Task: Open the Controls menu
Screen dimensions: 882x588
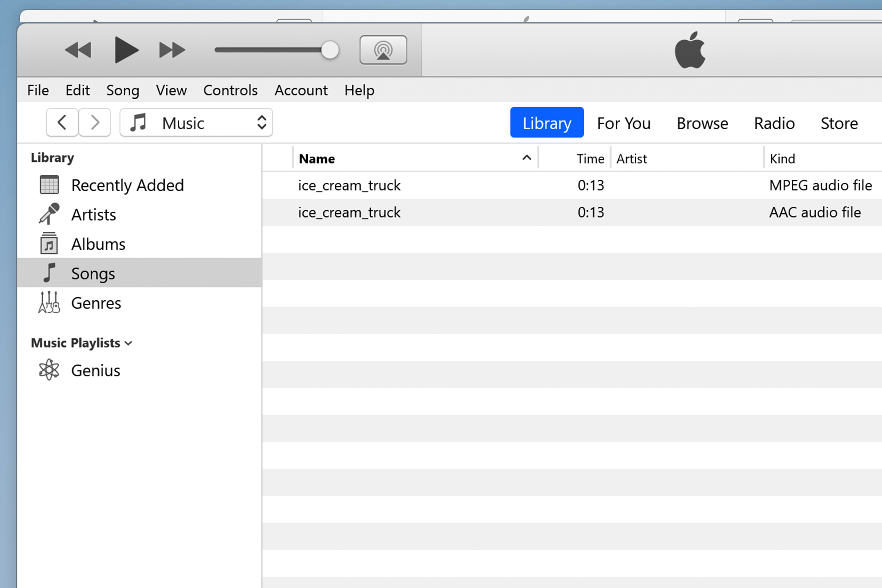Action: tap(230, 90)
